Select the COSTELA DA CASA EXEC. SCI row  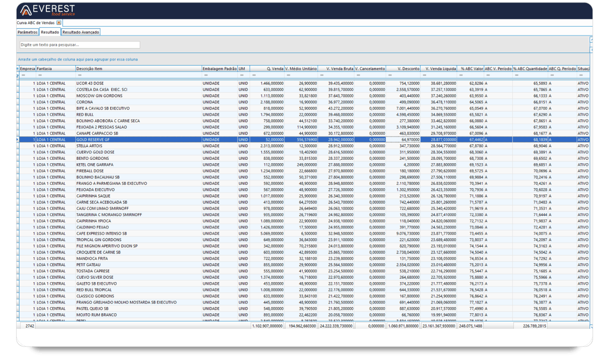click(304, 90)
